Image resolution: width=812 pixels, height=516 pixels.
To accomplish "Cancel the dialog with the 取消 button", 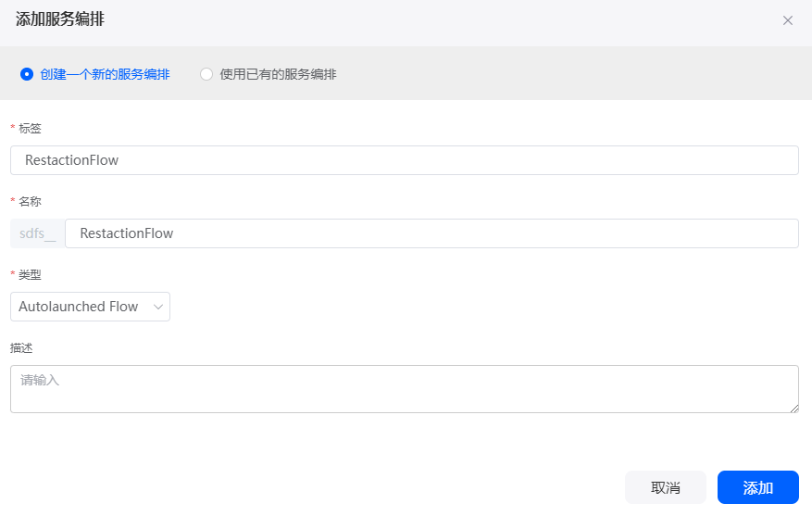I will (x=666, y=487).
